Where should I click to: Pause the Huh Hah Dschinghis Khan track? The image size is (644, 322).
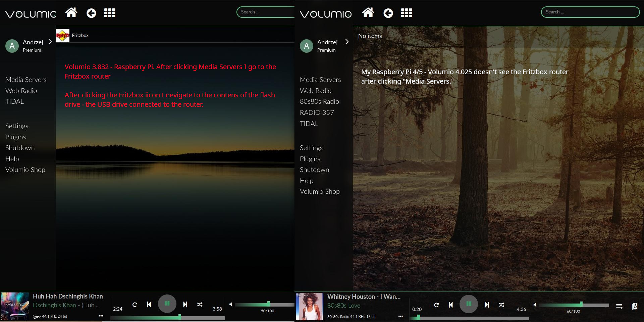click(x=167, y=304)
